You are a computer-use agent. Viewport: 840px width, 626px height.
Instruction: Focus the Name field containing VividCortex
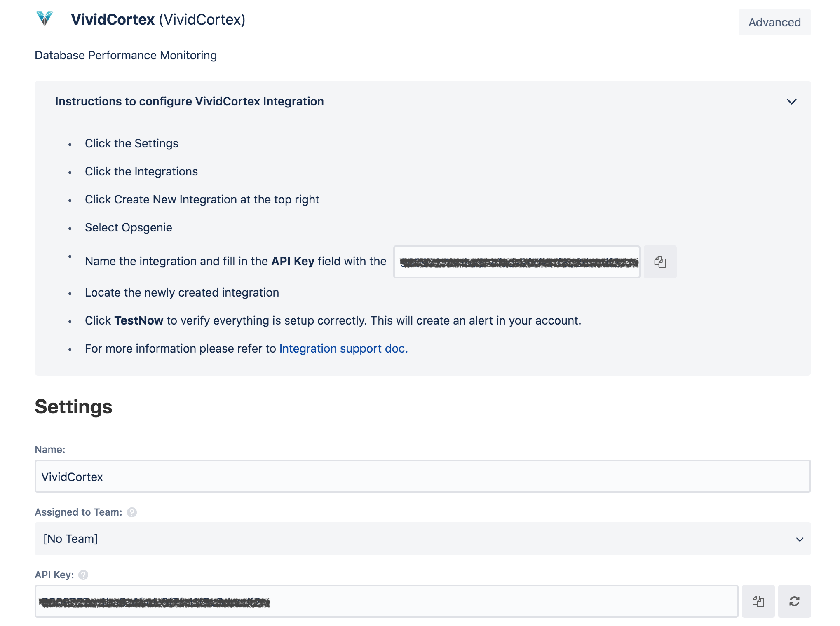click(x=422, y=477)
